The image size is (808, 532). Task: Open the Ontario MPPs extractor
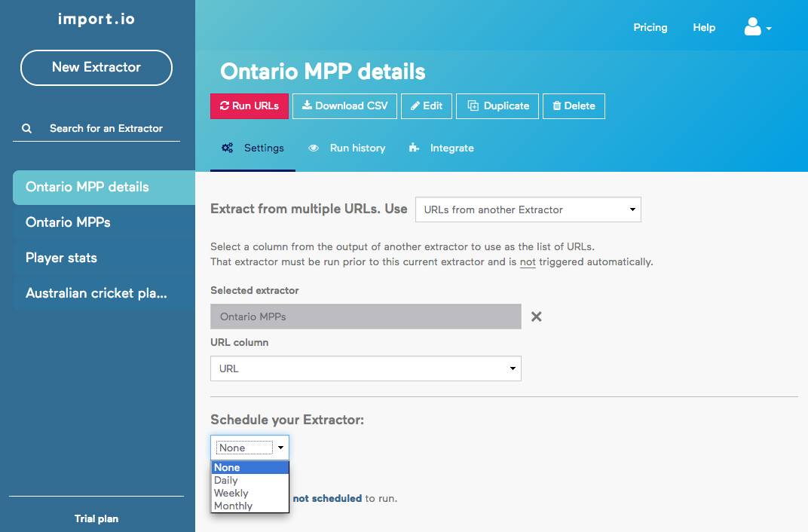click(104, 222)
